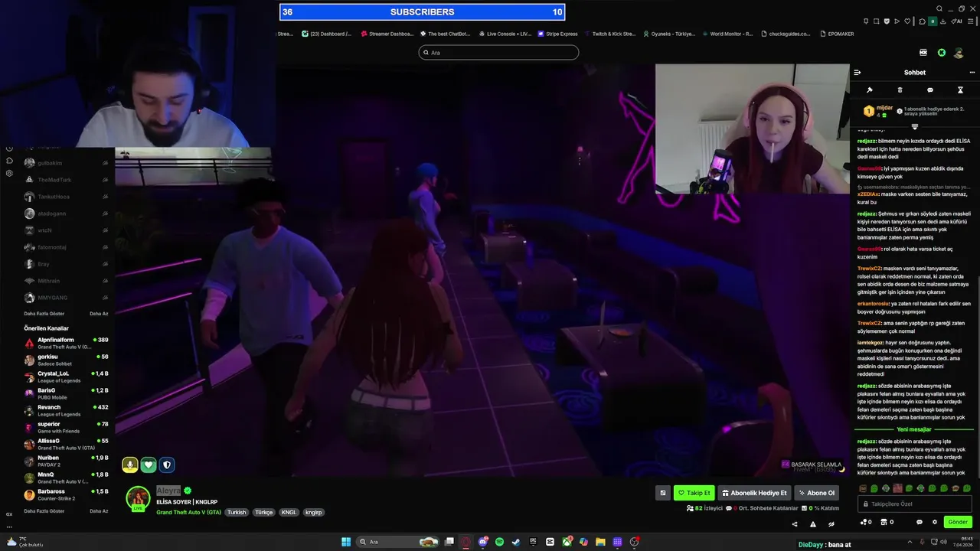Expand followed list with first Daha Fazla Göster
The width and height of the screenshot is (980, 551).
click(x=44, y=314)
